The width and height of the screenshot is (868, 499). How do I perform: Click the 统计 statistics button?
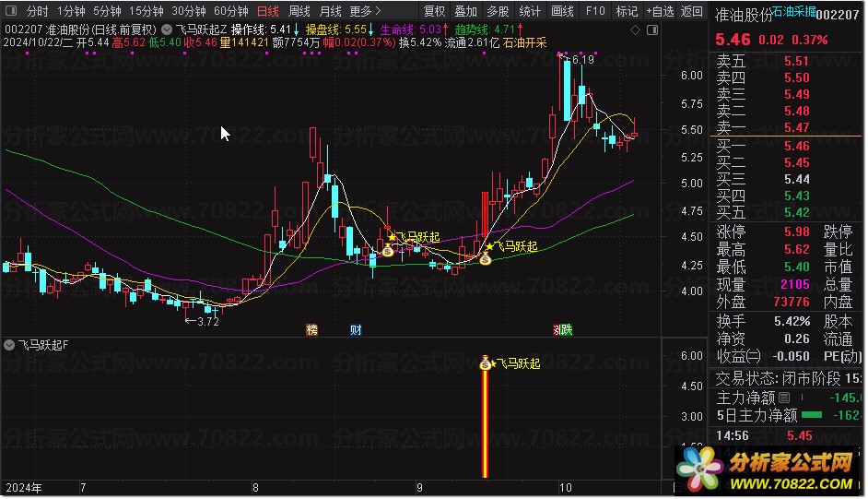[x=530, y=11]
